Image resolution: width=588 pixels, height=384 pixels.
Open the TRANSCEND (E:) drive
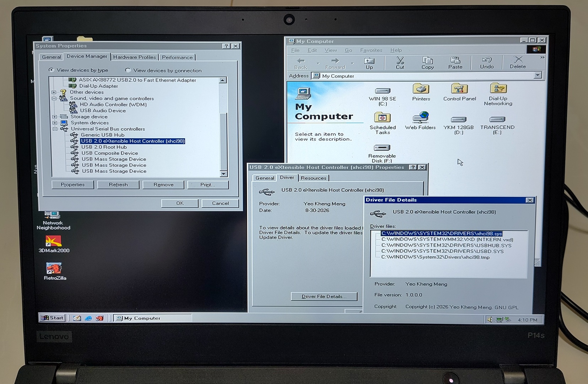tap(497, 125)
